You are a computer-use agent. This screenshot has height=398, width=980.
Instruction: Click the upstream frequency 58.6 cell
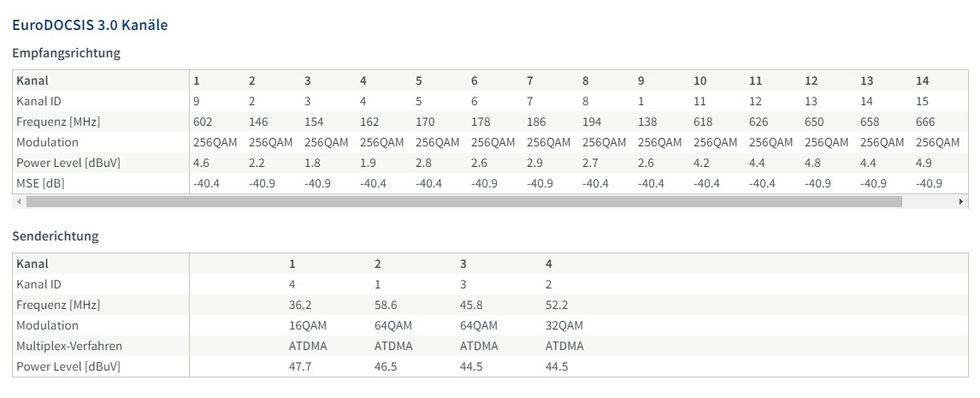(386, 306)
